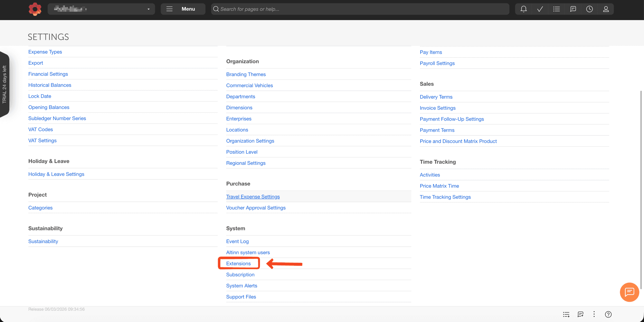Click the three-dot more options icon
Viewport: 644px width, 322px height.
[x=594, y=314]
